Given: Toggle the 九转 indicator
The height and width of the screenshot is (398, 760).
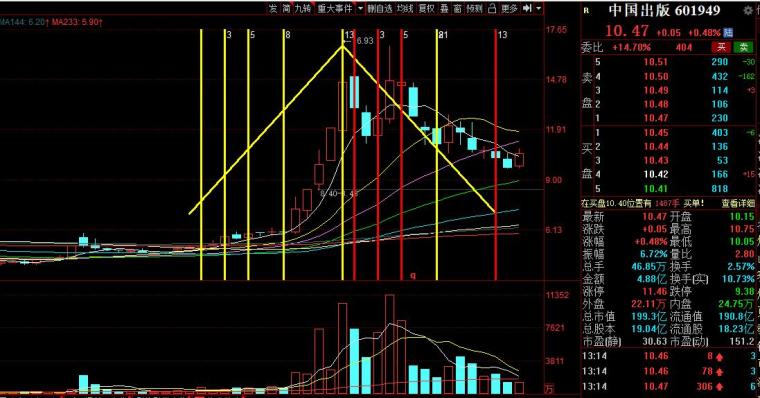Looking at the screenshot, I should [x=303, y=9].
